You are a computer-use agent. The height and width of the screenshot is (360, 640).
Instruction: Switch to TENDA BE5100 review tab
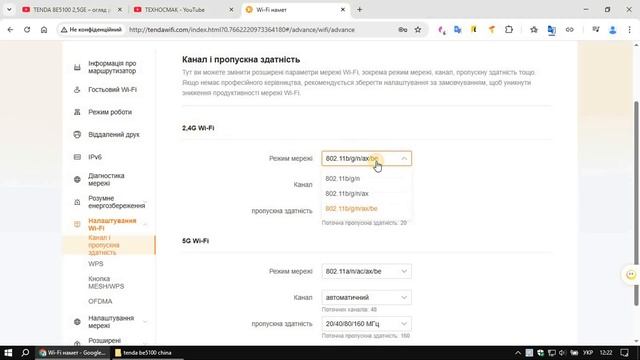pos(72,9)
